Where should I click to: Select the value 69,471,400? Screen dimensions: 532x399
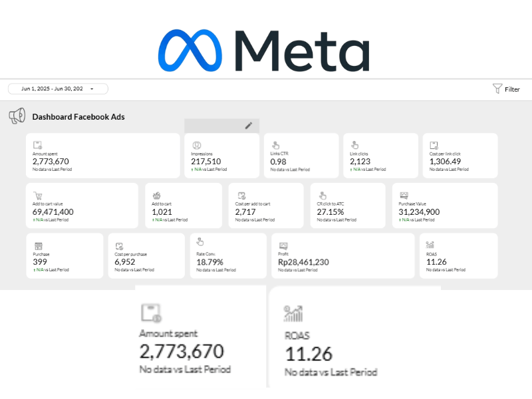pos(53,212)
